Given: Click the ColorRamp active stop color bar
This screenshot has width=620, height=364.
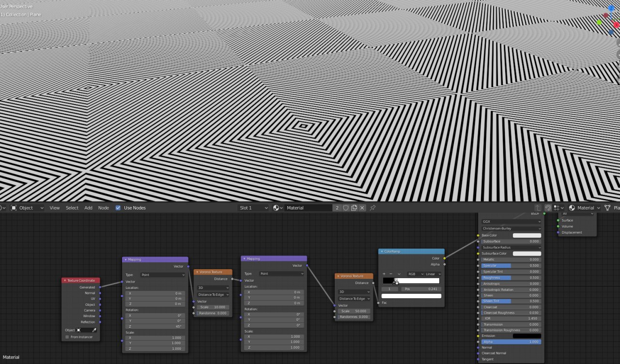Looking at the screenshot, I should [411, 296].
